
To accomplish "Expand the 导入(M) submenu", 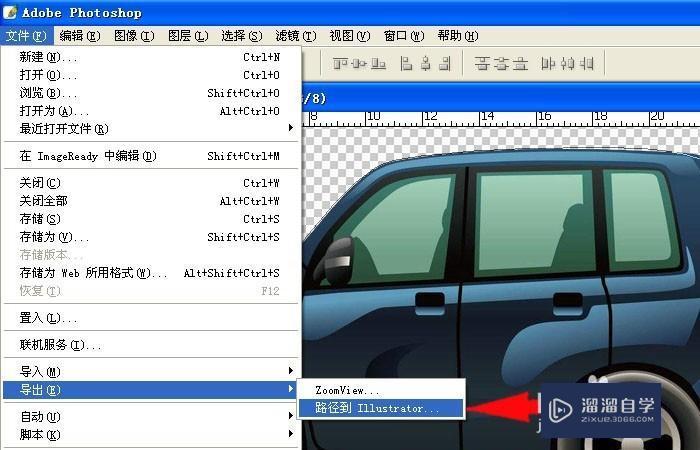I will click(x=291, y=371).
